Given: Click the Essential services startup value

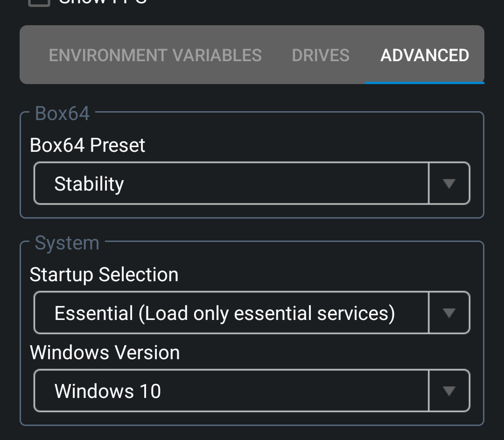Looking at the screenshot, I should pyautogui.click(x=224, y=313).
